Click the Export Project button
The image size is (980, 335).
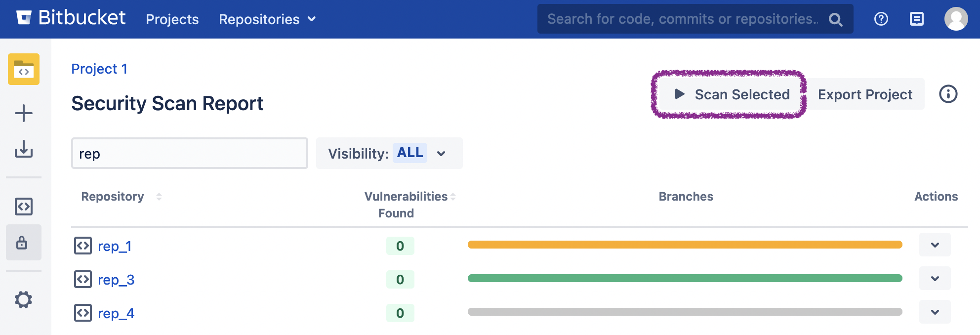[x=865, y=94]
